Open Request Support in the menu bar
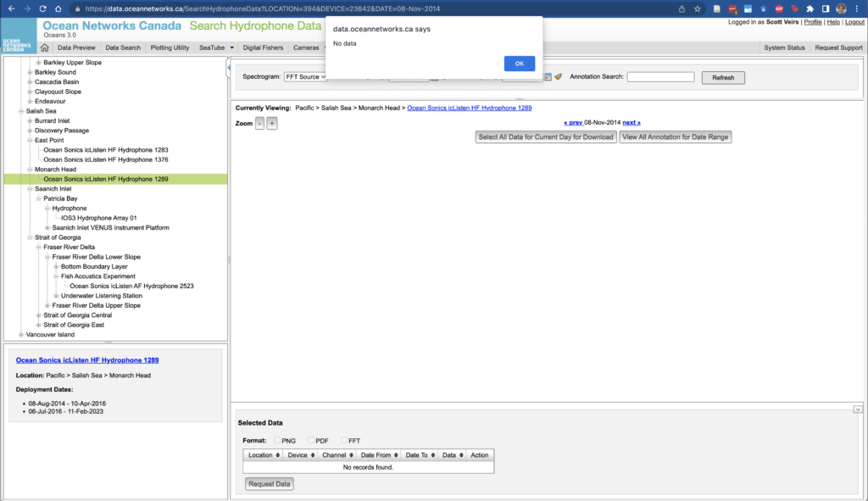The height and width of the screenshot is (501, 868). click(x=838, y=47)
